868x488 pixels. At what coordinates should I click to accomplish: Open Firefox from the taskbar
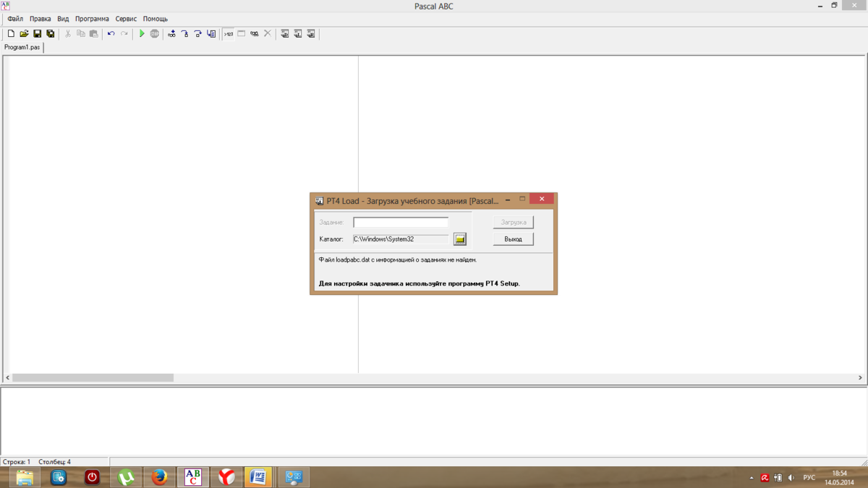[x=159, y=477]
